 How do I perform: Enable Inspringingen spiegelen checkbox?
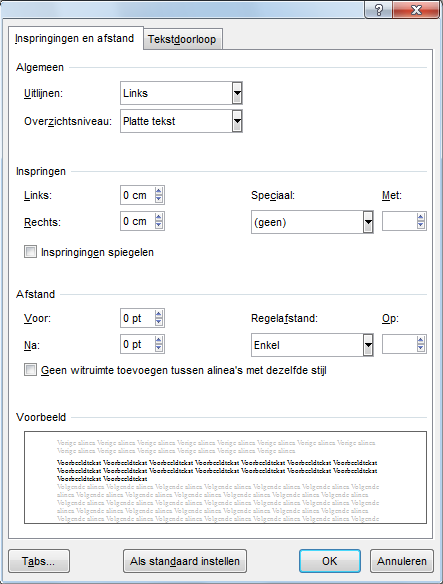pos(31,252)
